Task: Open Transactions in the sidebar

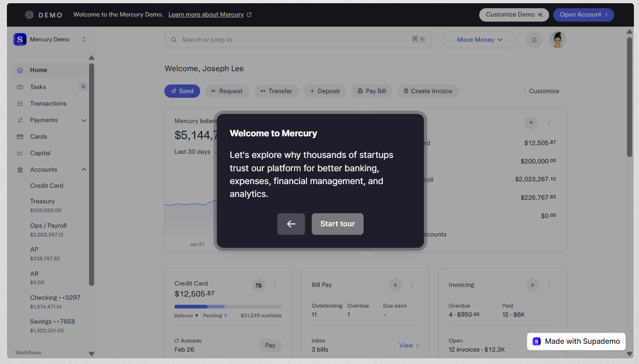Action: 50,103
